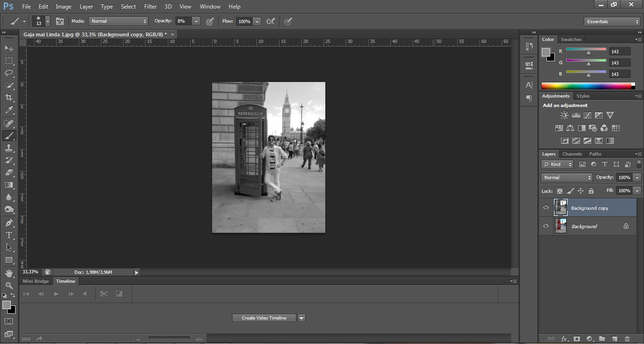
Task: Select the Clone Stamp tool
Action: (9, 148)
